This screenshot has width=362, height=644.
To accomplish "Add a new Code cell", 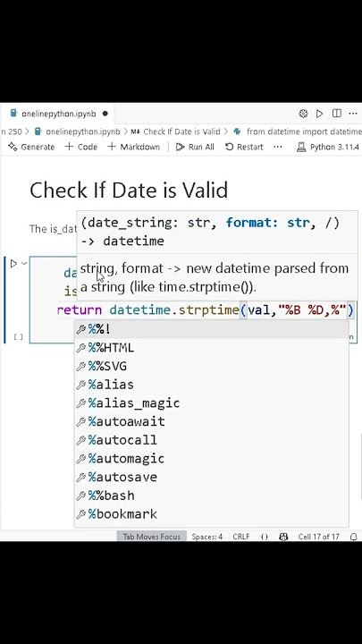I will (x=81, y=147).
